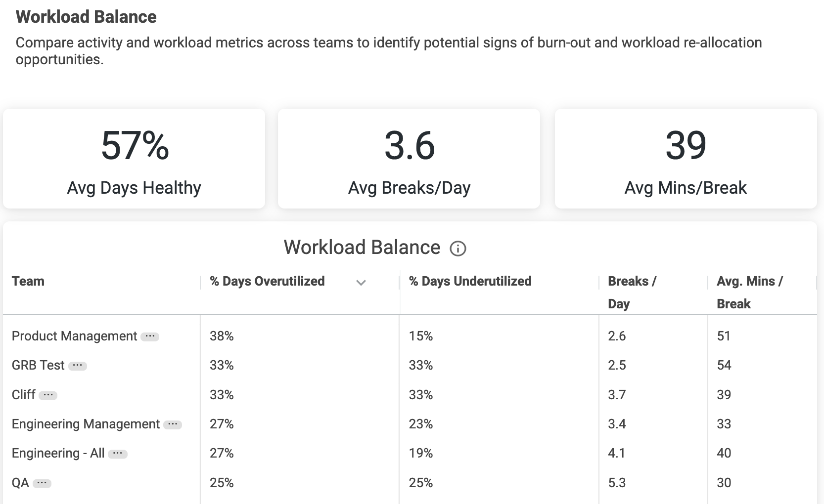Viewport: 824px width, 504px height.
Task: Click the ellipsis badge beside Cliff
Action: [48, 395]
